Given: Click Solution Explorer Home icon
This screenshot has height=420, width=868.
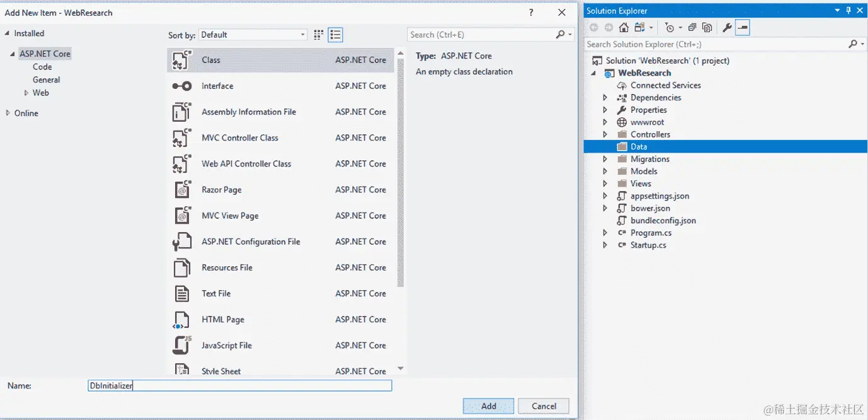Looking at the screenshot, I should tap(624, 27).
